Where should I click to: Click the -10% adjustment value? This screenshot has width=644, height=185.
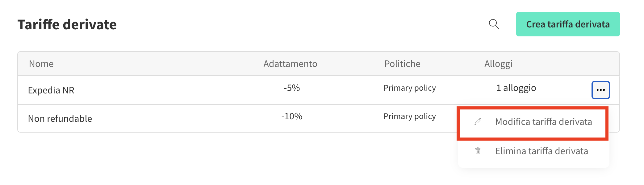pos(292,116)
